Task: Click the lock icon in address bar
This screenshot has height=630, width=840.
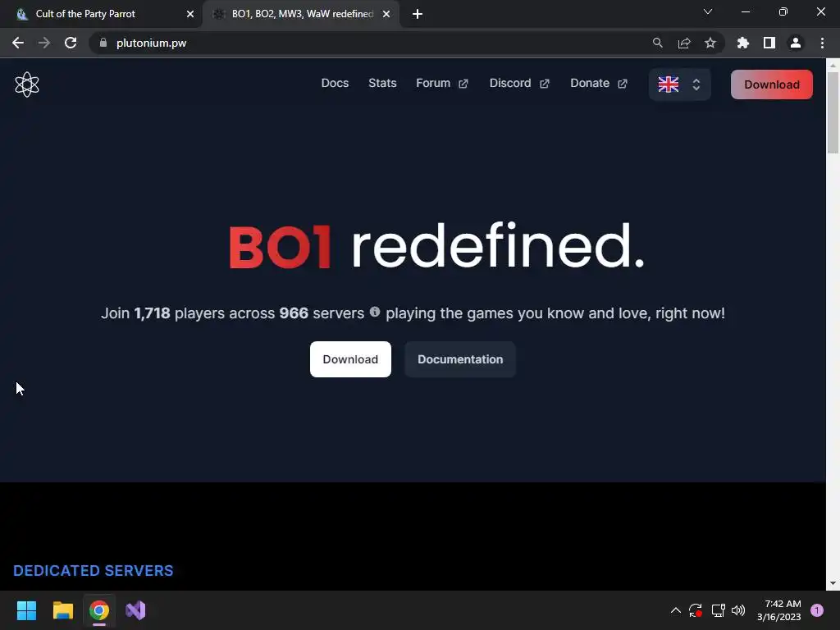Action: pos(103,43)
